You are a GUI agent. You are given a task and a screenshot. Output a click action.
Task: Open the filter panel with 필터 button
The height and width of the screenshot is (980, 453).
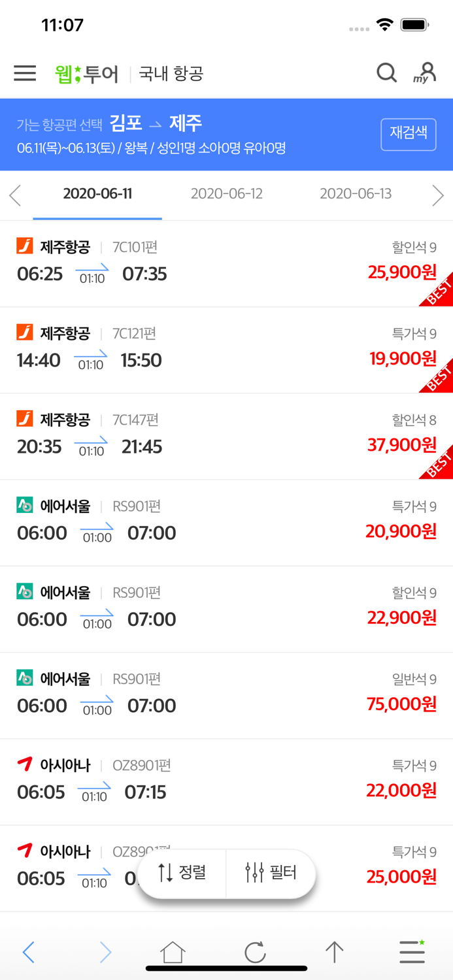tap(271, 874)
